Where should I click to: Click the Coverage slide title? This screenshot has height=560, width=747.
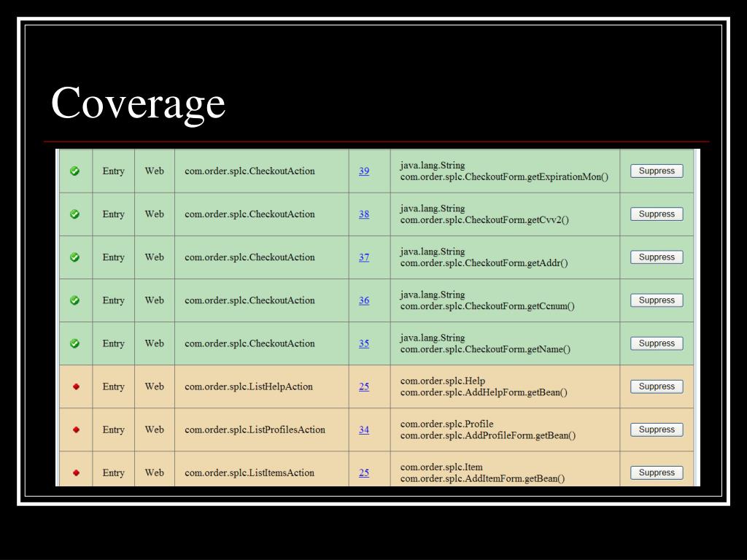138,104
